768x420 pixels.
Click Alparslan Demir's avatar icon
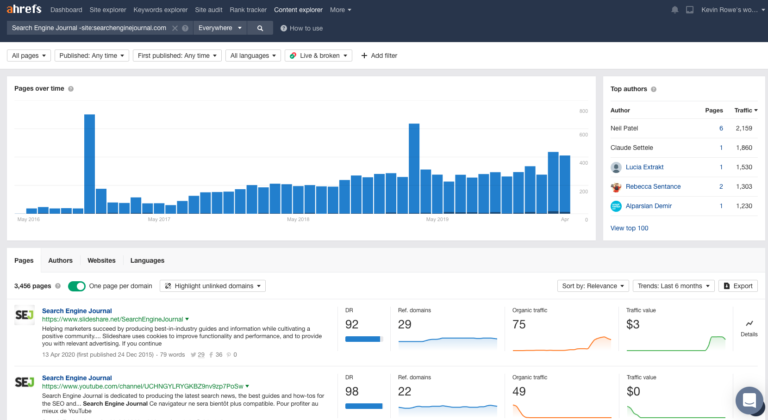pyautogui.click(x=616, y=206)
